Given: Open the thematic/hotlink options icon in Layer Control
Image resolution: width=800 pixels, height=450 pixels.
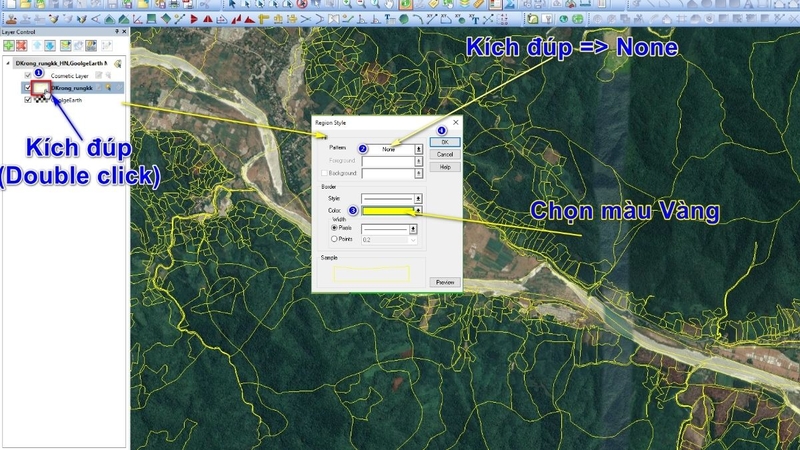Looking at the screenshot, I should pyautogui.click(x=91, y=45).
